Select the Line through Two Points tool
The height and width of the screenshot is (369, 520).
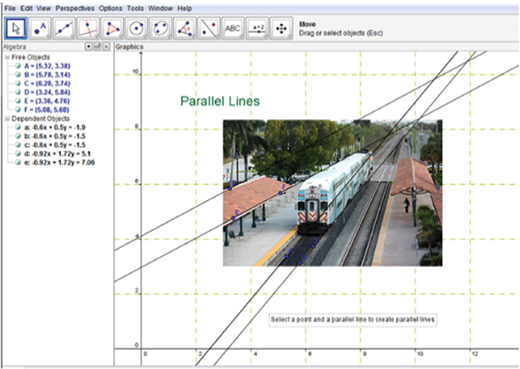[64, 29]
